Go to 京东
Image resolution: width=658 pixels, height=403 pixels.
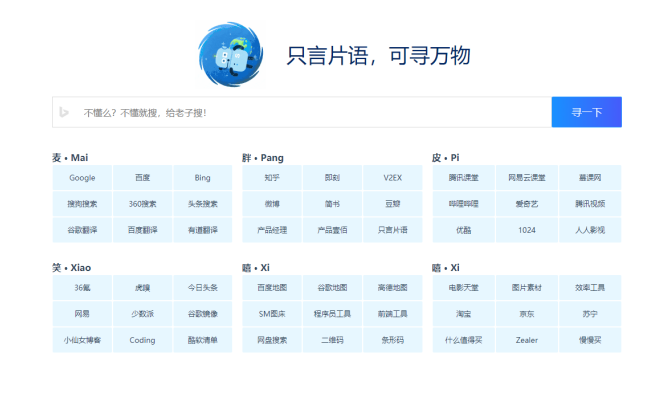[x=527, y=314]
